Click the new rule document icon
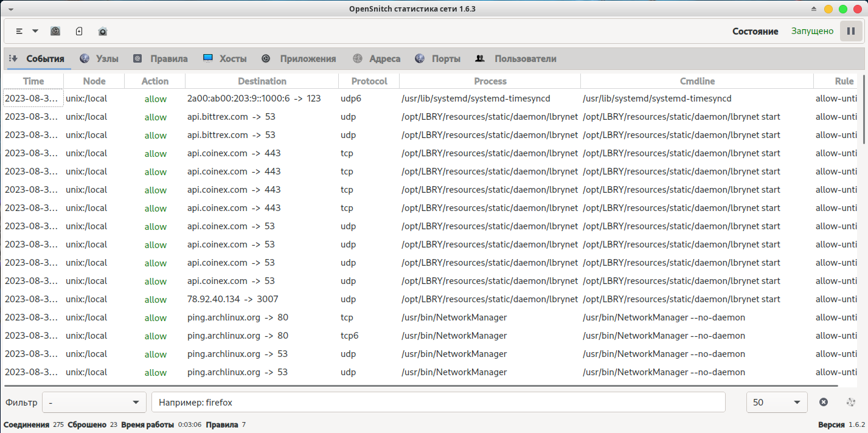Image resolution: width=868 pixels, height=433 pixels. click(x=79, y=31)
